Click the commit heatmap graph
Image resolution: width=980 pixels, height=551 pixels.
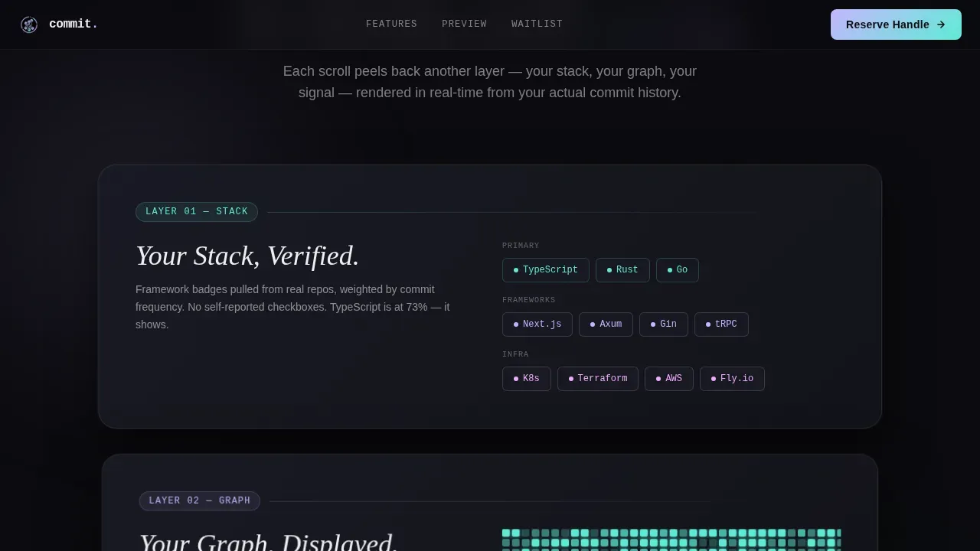click(x=671, y=540)
